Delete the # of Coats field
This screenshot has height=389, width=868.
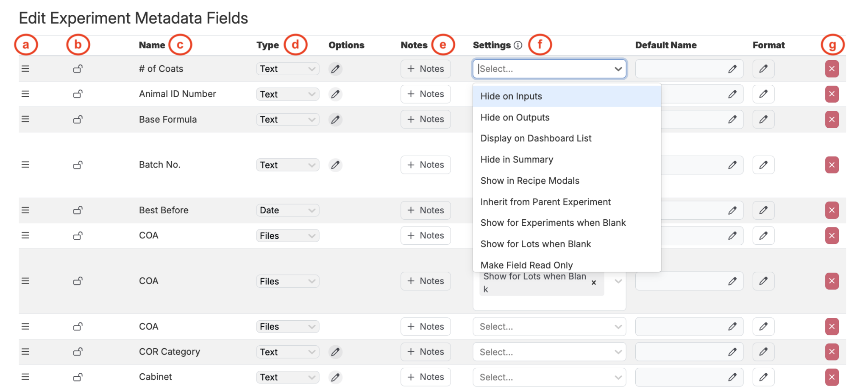click(832, 69)
